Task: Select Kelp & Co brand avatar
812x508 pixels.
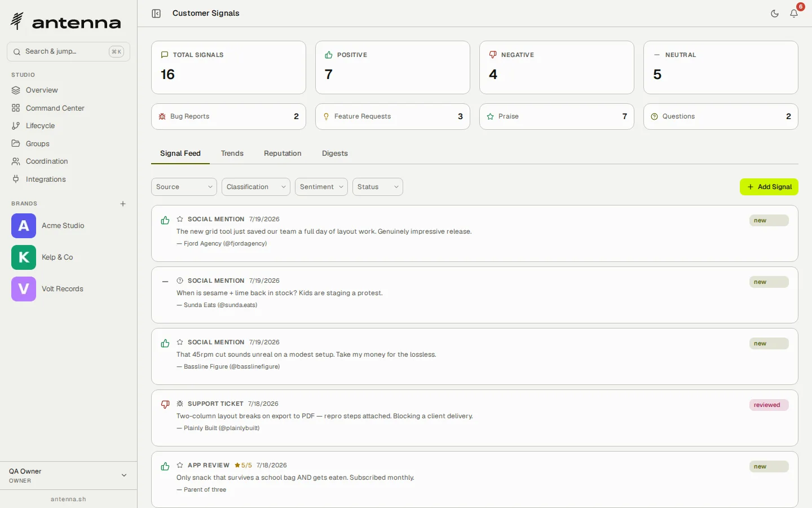Action: (x=24, y=257)
